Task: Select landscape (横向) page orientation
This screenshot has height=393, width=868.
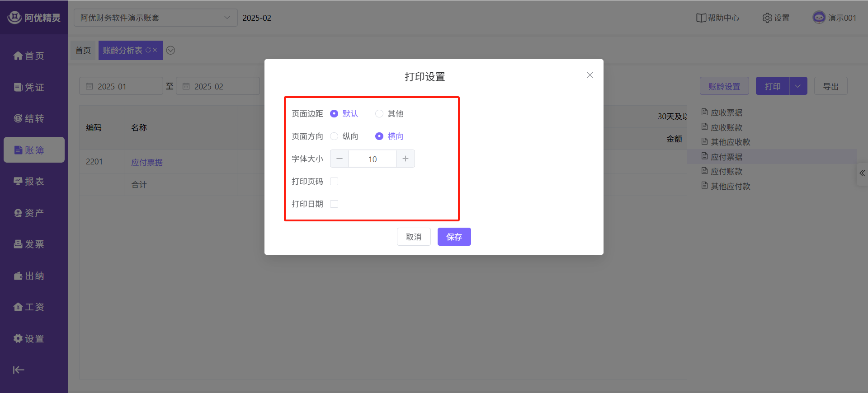Action: 379,136
